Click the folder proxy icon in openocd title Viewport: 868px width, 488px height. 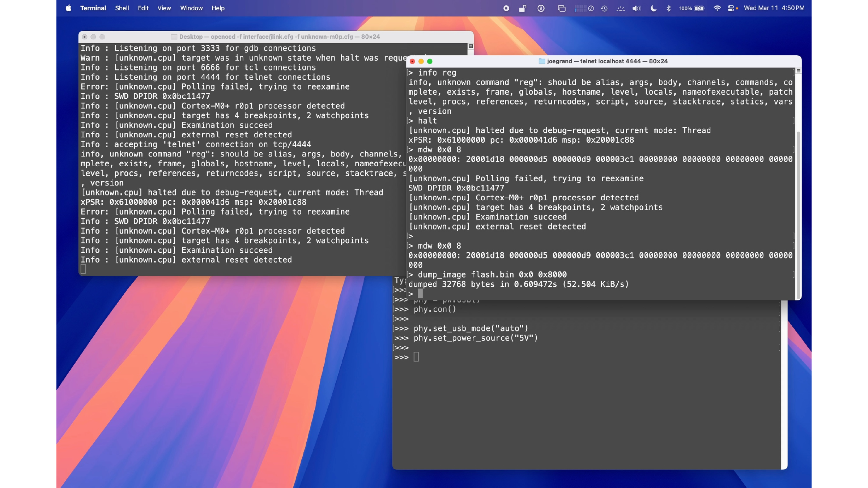click(x=174, y=37)
